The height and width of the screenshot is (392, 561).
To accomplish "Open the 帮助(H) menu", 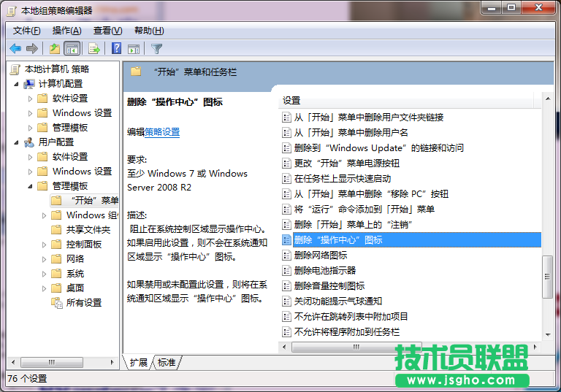I will (149, 31).
